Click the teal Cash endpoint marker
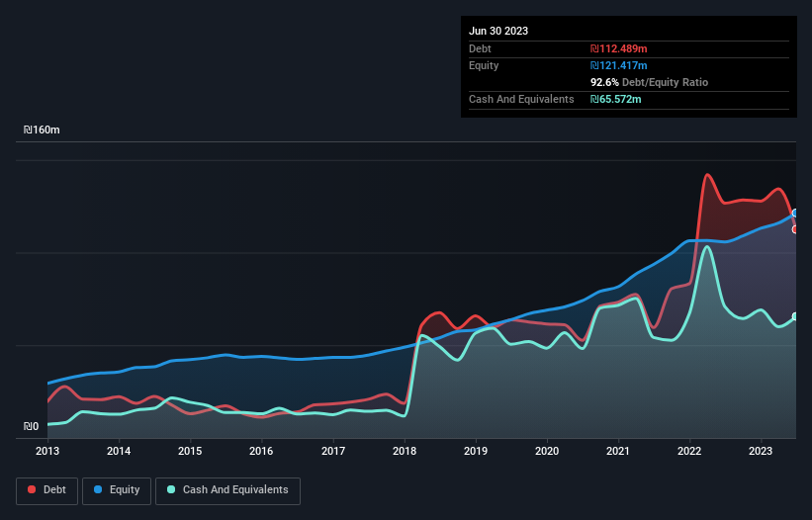Image resolution: width=812 pixels, height=520 pixels. 795,316
